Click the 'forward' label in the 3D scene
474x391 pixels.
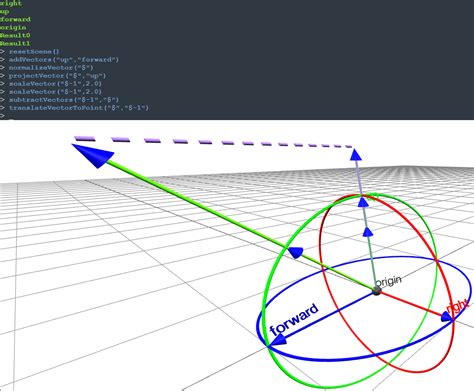tap(294, 319)
